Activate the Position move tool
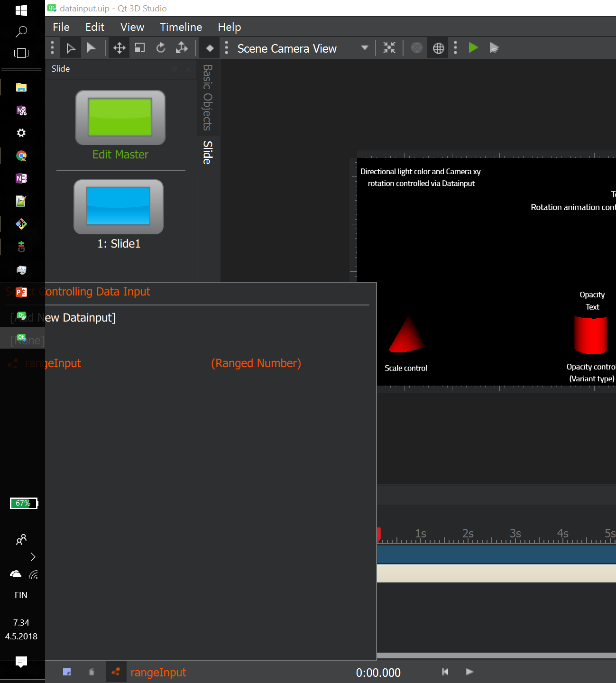 coord(119,48)
